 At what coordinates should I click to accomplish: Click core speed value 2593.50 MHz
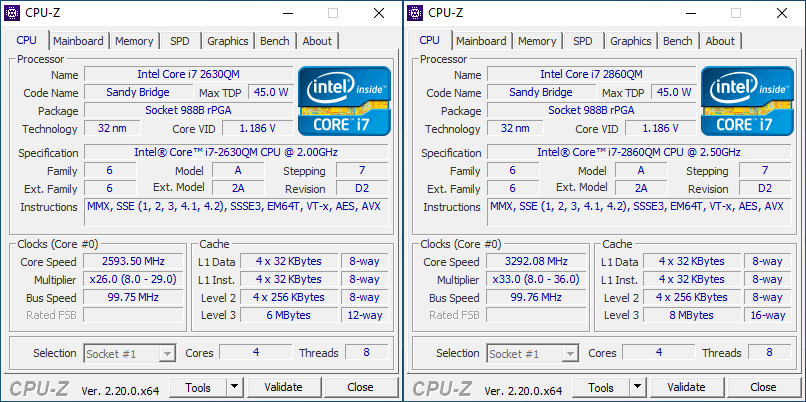(133, 261)
